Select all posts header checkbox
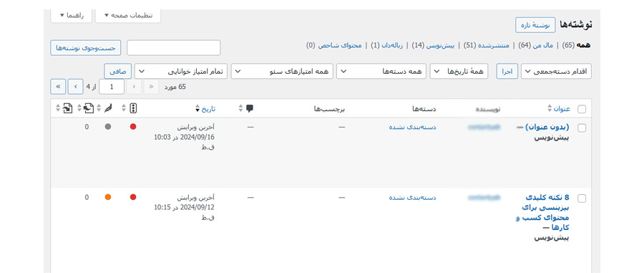This screenshot has height=273, width=644. pos(582,110)
